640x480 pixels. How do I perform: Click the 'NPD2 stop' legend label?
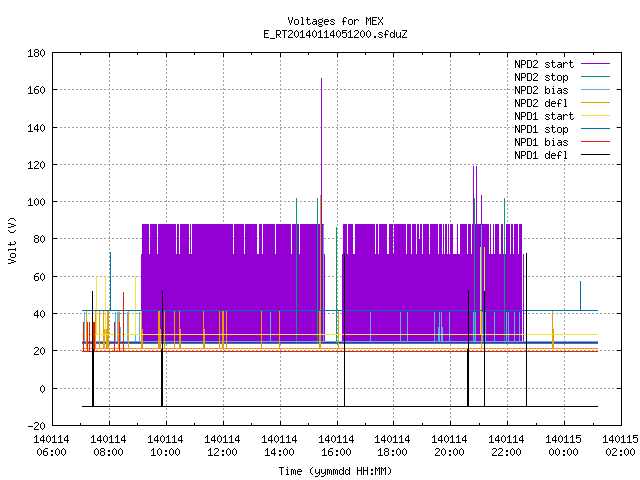coord(541,77)
